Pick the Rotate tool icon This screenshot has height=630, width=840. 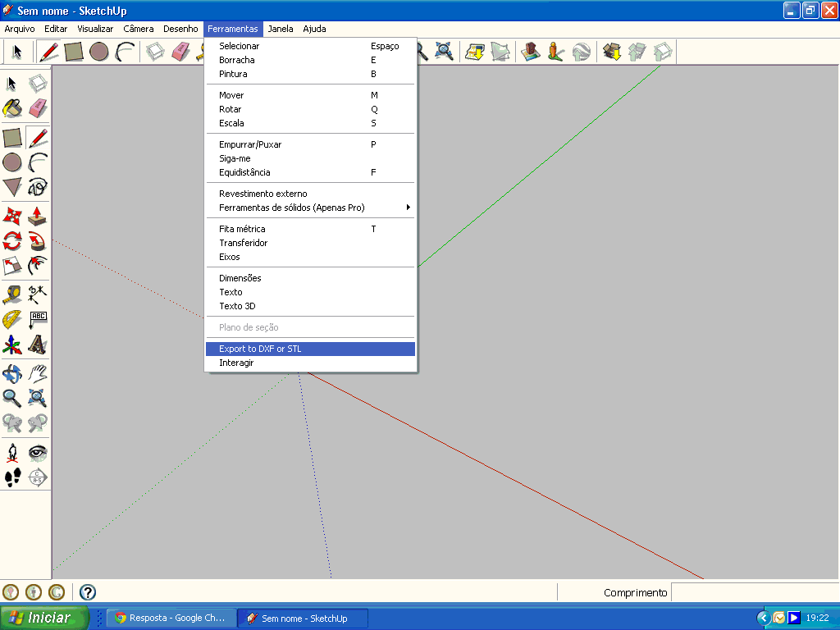12,241
